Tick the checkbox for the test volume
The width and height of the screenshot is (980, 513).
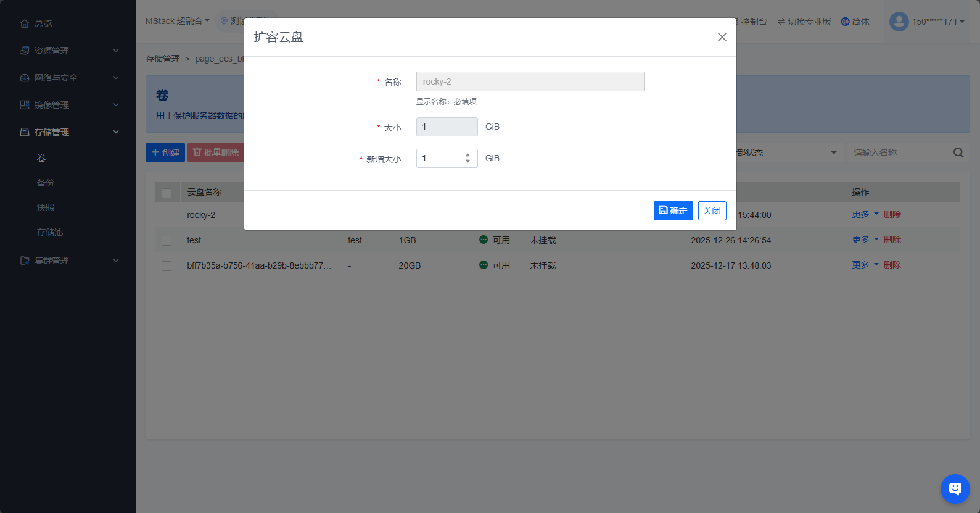pyautogui.click(x=167, y=241)
